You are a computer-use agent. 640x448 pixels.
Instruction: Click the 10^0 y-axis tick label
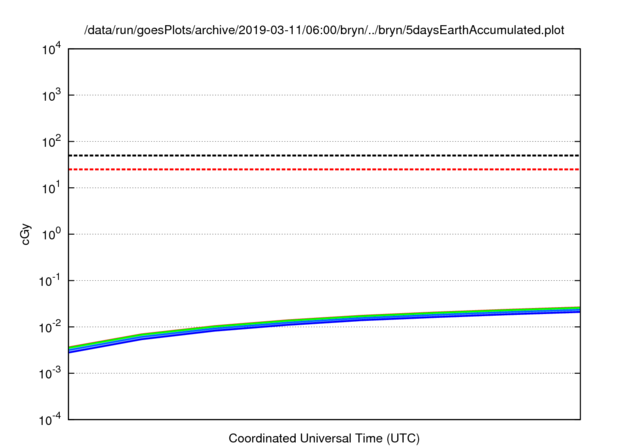pos(51,235)
